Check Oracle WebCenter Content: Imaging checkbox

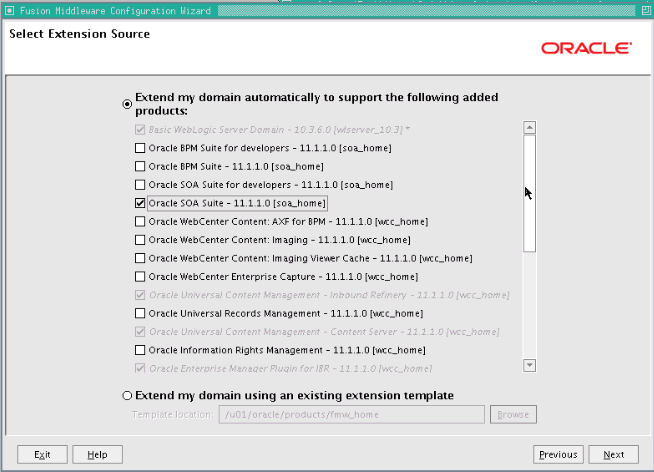(140, 240)
